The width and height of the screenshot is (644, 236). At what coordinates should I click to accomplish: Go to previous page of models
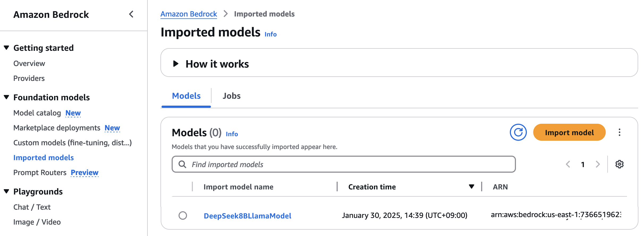click(x=568, y=164)
